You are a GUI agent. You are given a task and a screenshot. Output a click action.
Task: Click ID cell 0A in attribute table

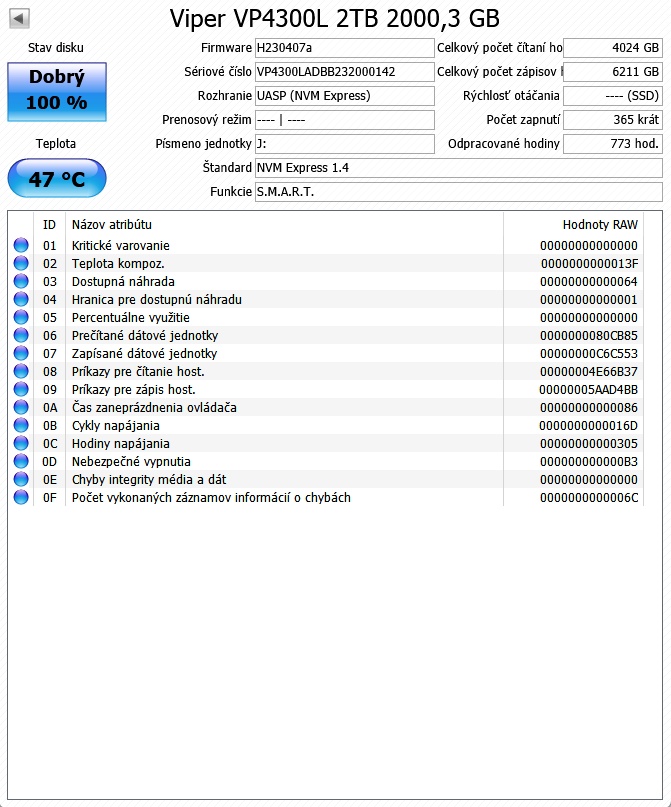(x=50, y=408)
